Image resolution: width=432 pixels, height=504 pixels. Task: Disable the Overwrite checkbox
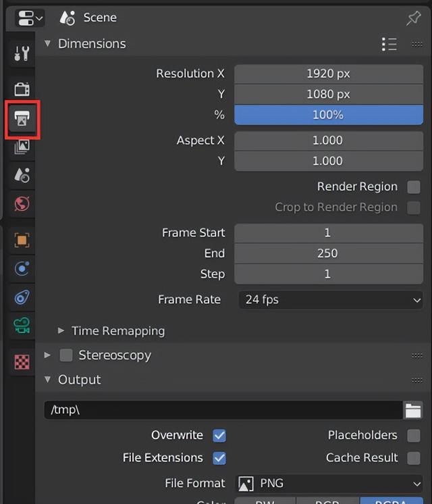point(219,436)
